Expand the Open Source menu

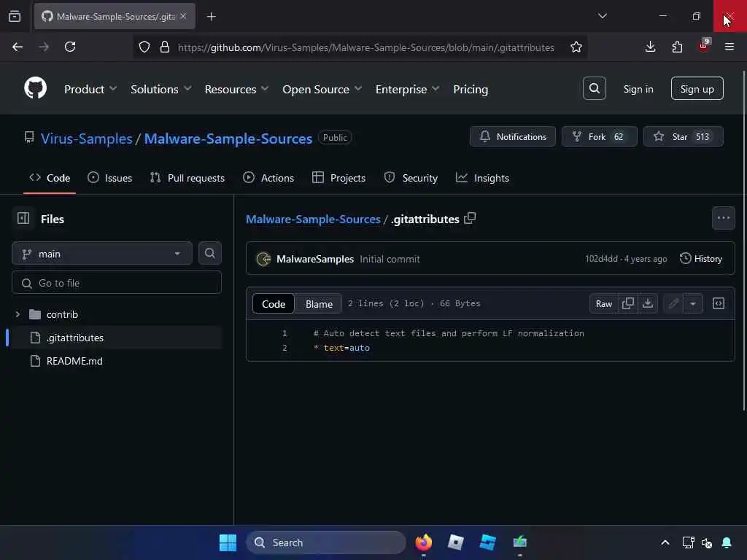322,89
